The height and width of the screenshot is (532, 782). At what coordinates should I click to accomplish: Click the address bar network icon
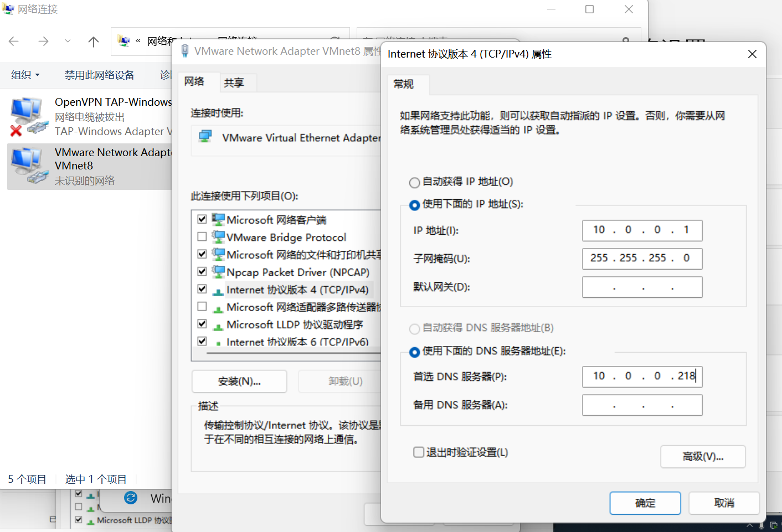tap(124, 41)
